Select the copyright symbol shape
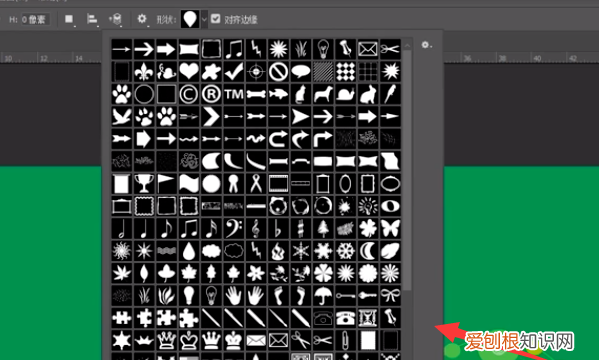The height and width of the screenshot is (360, 599). 189,94
